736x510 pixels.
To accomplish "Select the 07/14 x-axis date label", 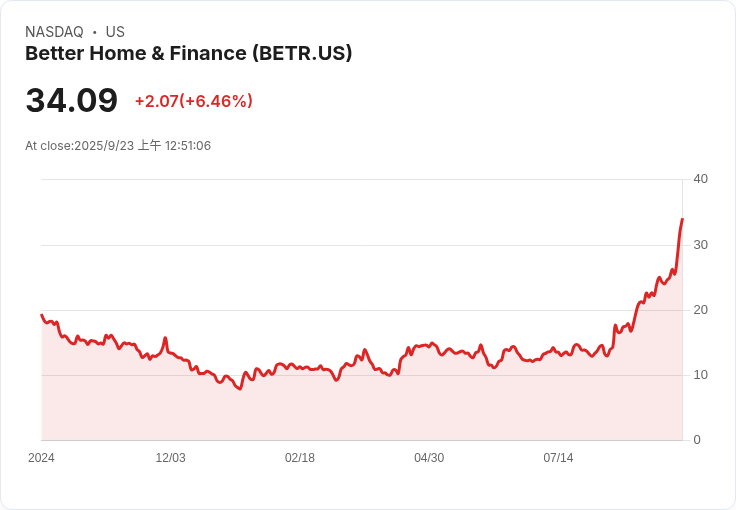I will [558, 458].
